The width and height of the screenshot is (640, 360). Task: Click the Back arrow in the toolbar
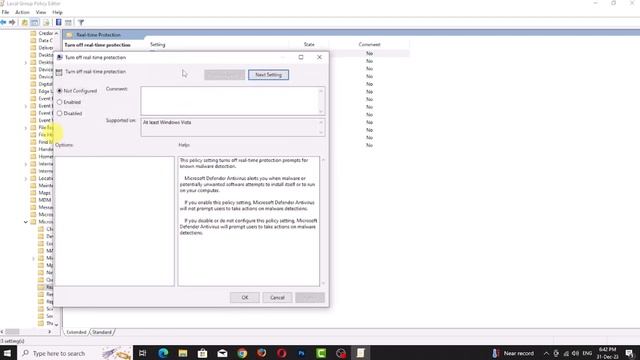click(x=3, y=22)
